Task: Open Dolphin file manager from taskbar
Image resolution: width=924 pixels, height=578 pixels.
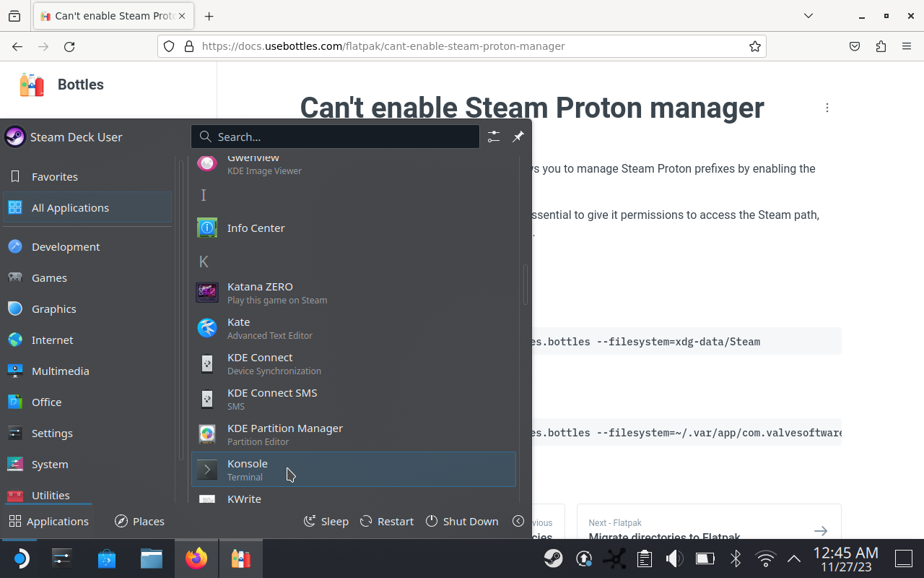Action: tap(152, 558)
